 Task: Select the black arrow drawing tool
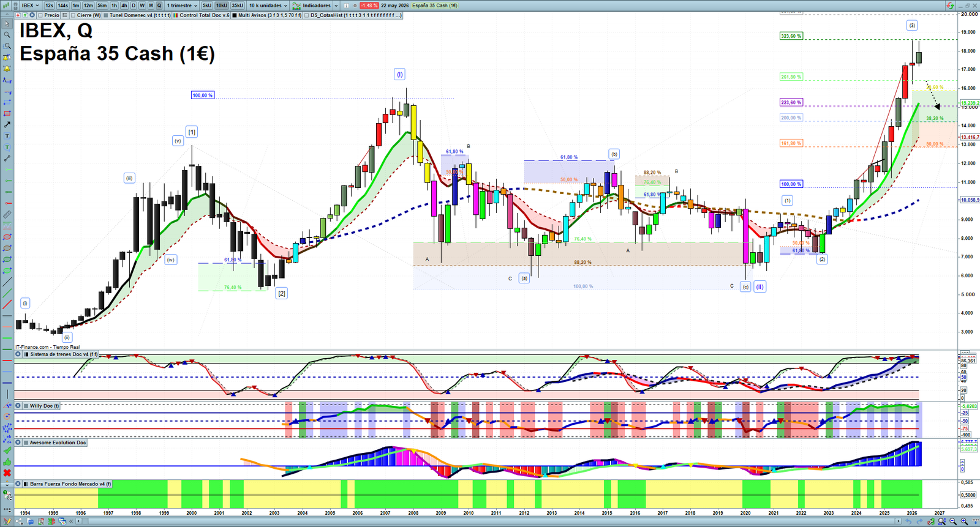click(7, 124)
